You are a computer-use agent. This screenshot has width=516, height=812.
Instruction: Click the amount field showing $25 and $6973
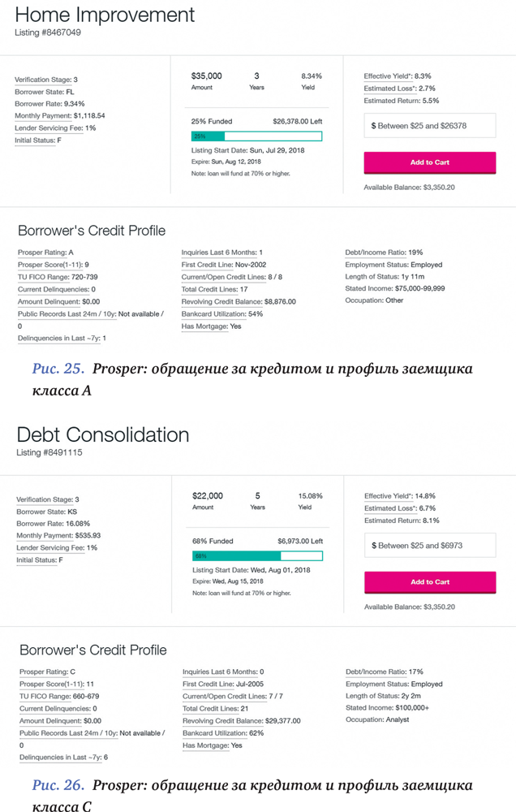pos(429,546)
